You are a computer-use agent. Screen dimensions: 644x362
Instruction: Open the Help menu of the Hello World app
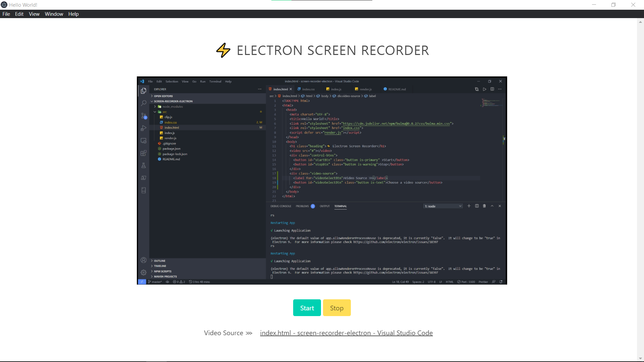tap(73, 14)
